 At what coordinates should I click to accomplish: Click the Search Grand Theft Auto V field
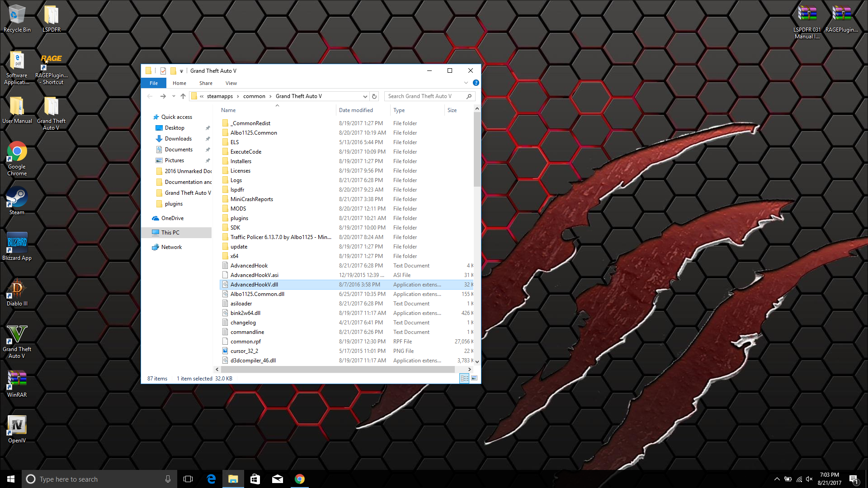coord(425,96)
